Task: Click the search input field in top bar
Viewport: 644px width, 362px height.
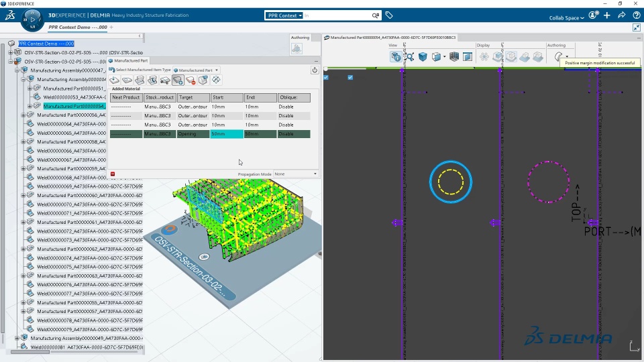Action: click(x=337, y=15)
